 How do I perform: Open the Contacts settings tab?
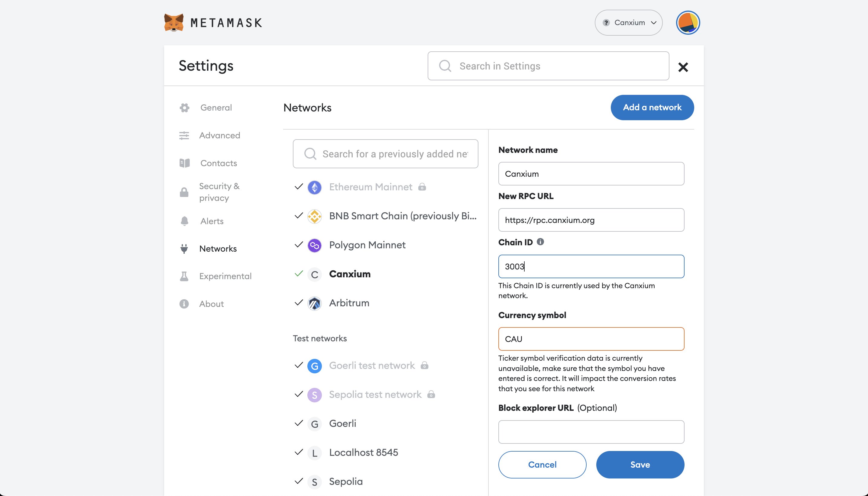coord(219,163)
